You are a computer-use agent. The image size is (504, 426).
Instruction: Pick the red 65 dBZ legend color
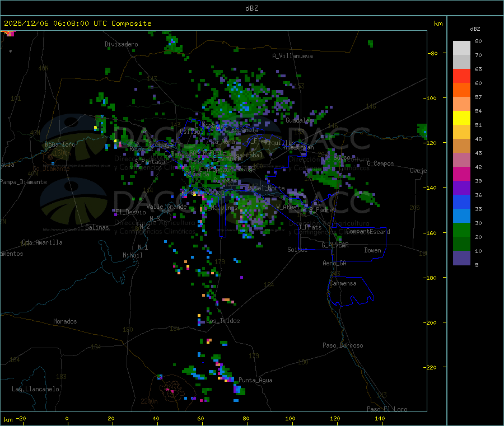point(461,76)
